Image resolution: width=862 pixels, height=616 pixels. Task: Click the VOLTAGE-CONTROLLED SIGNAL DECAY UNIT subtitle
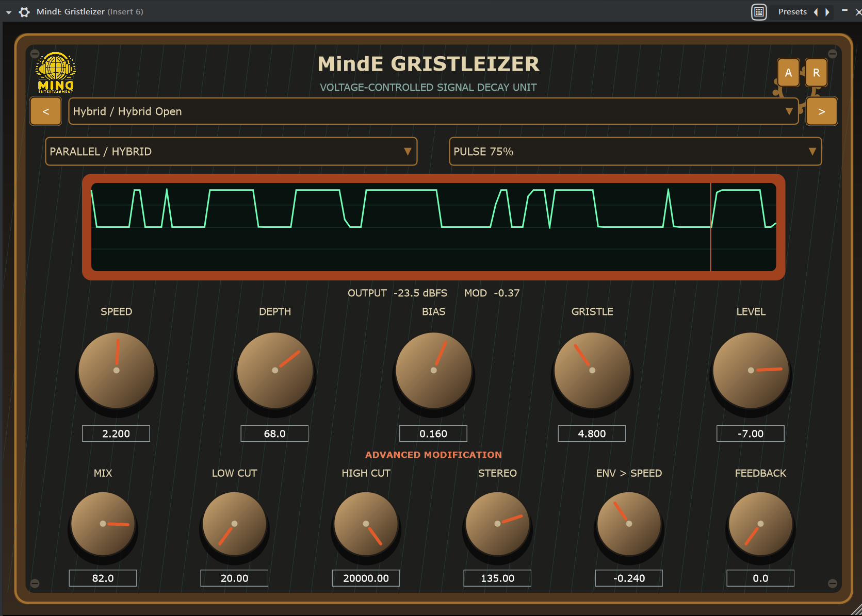pos(428,88)
